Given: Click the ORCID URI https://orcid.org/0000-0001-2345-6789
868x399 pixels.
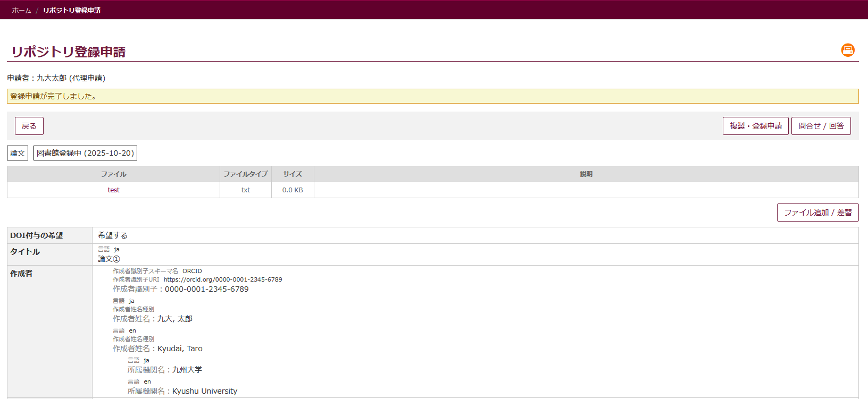Looking at the screenshot, I should [223, 279].
